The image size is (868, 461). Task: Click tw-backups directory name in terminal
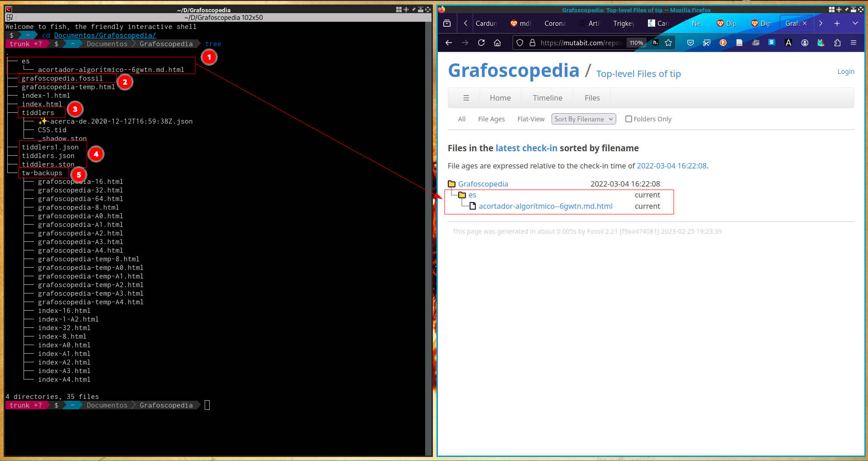click(42, 173)
